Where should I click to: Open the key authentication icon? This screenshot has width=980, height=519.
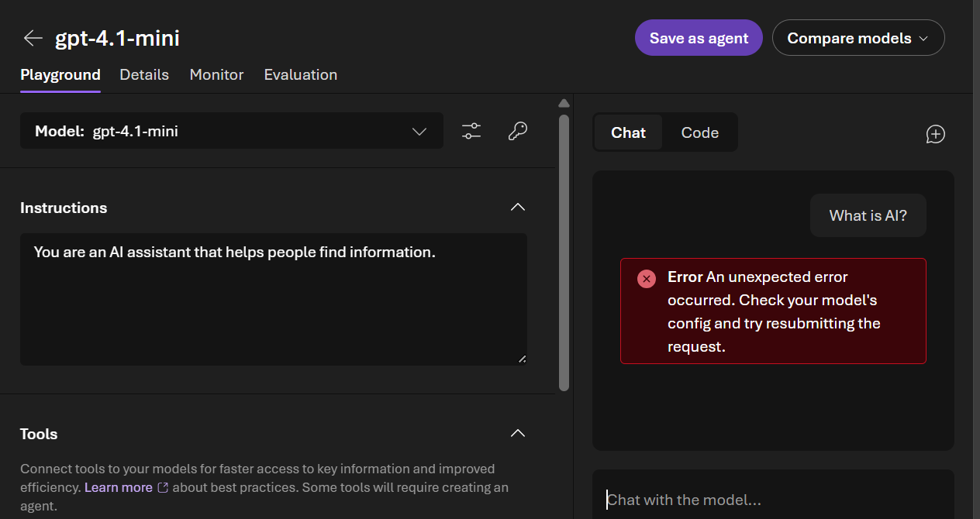pyautogui.click(x=518, y=131)
